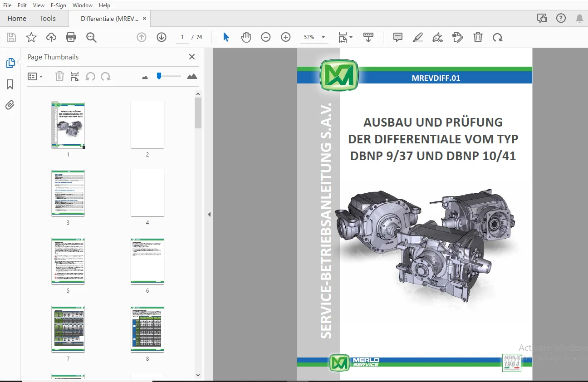Click the AUSBAU UND PRÜFUNG title text
Screen dimensions: 588x382
[x=433, y=122]
